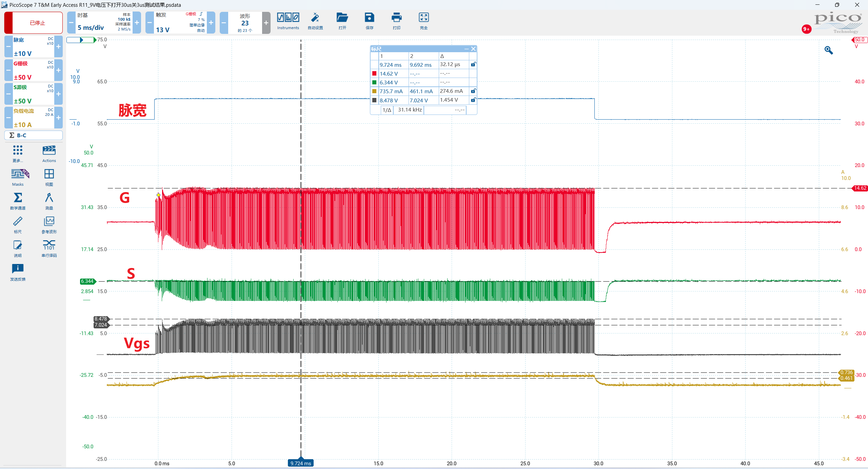This screenshot has height=469, width=868.
Task: Click the auto setup wand icon
Action: [315, 18]
